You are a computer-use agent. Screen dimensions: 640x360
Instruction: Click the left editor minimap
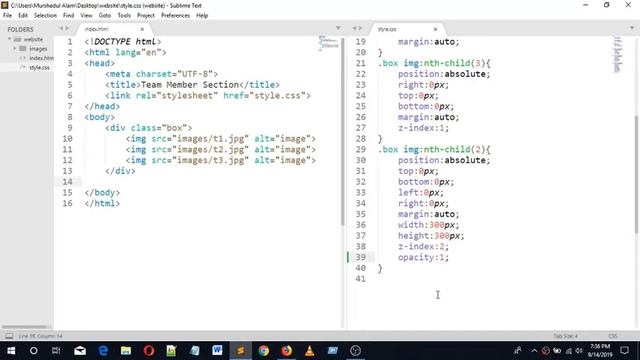click(x=328, y=43)
